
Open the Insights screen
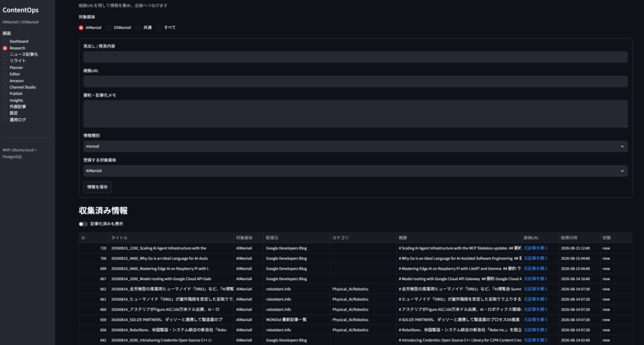point(13,101)
